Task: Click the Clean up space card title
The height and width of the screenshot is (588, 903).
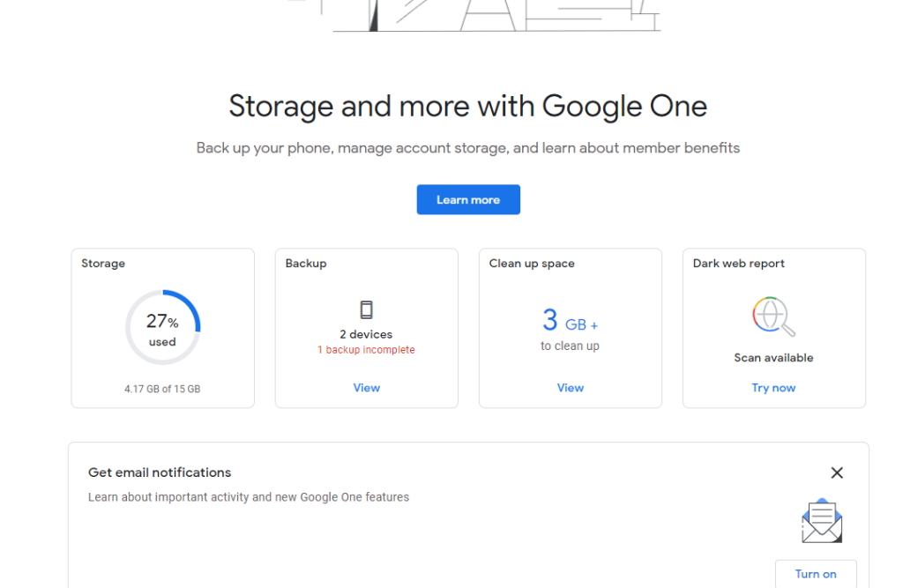Action: click(x=532, y=264)
